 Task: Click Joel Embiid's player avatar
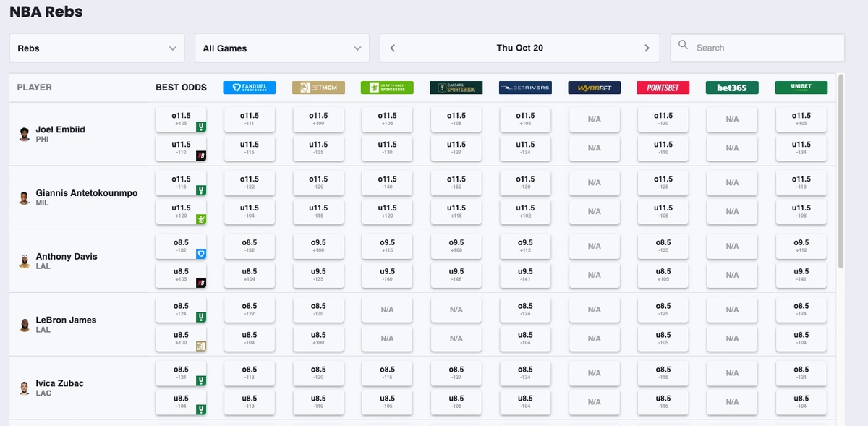pos(25,135)
